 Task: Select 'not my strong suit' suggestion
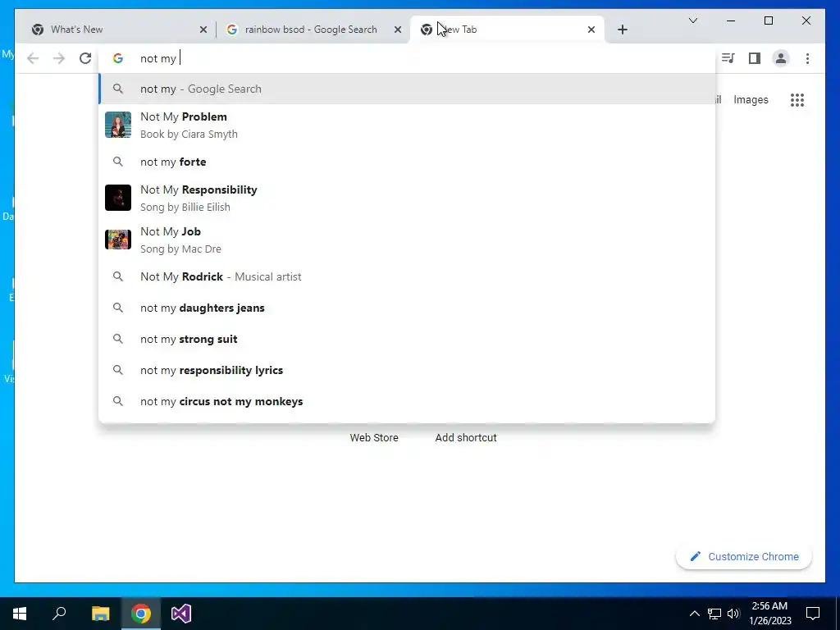point(407,339)
